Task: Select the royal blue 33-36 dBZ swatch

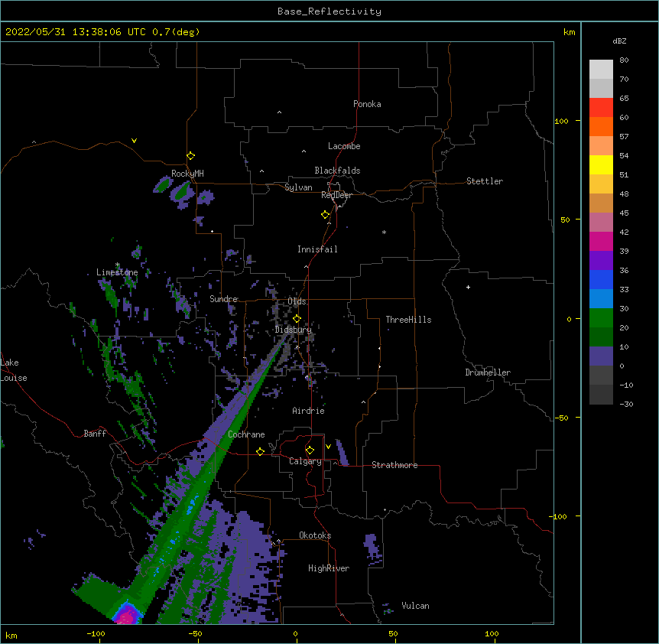Action: [601, 279]
